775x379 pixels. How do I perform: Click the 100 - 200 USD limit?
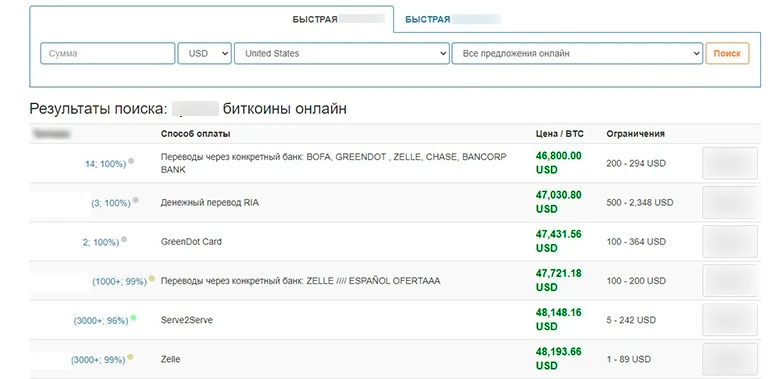[636, 281]
